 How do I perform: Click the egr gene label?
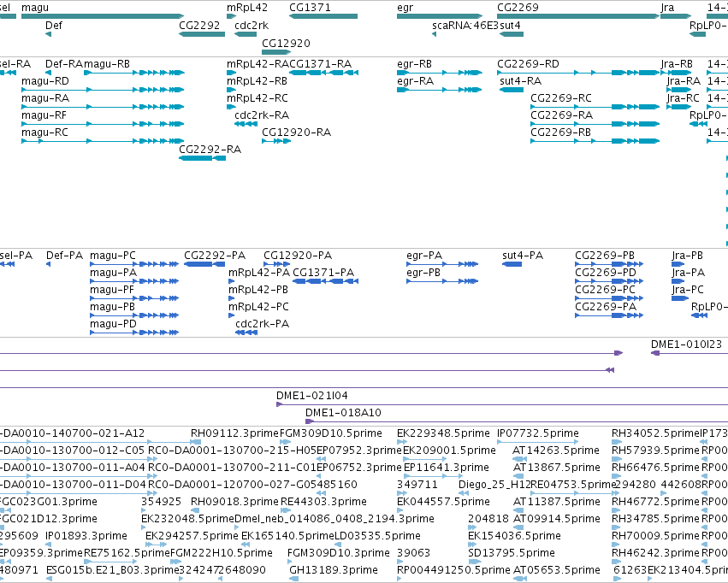405,8
